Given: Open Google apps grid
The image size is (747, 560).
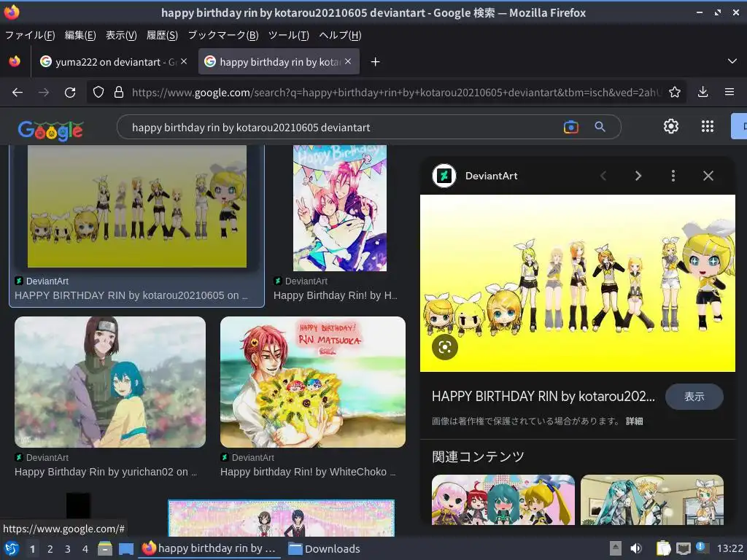Looking at the screenshot, I should coord(708,126).
